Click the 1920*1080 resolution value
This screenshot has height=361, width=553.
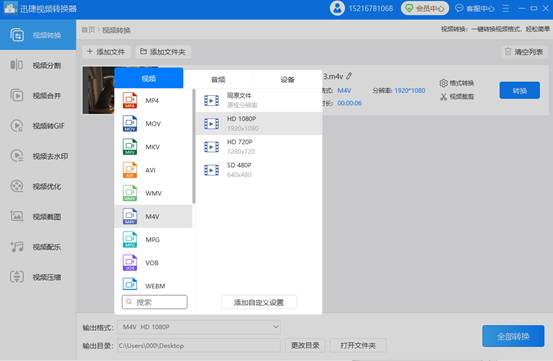[x=410, y=91]
